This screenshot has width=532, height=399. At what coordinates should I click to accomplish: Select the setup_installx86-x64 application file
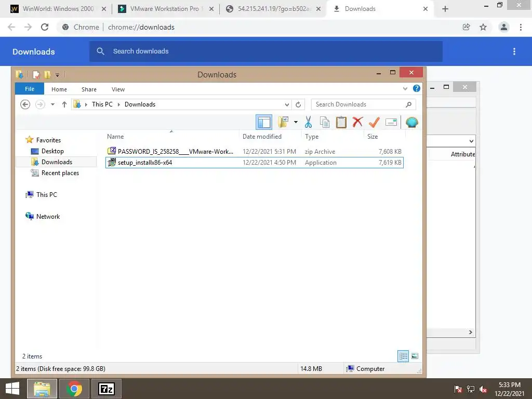pyautogui.click(x=255, y=163)
